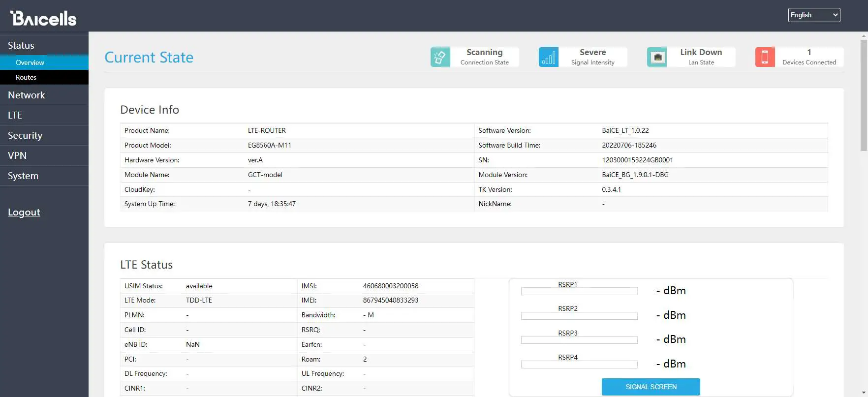This screenshot has height=397, width=868.
Task: Click the Baicells logo
Action: coord(43,18)
